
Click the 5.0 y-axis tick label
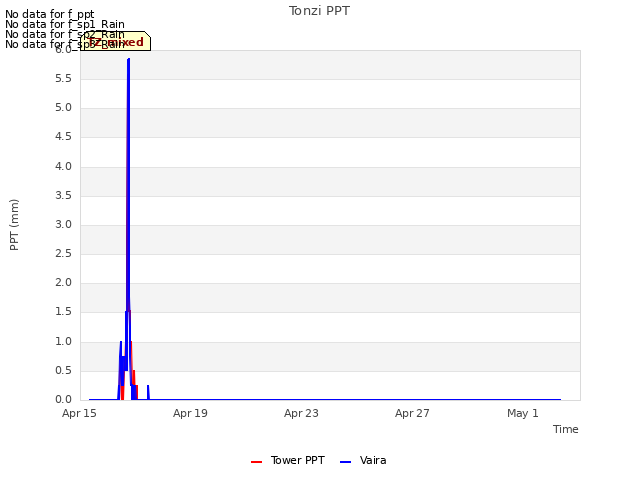pos(63,108)
